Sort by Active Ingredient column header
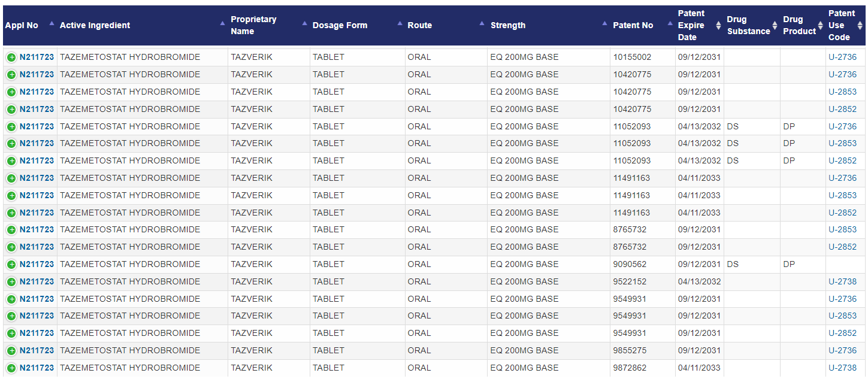Image resolution: width=868 pixels, height=382 pixels. click(x=95, y=25)
